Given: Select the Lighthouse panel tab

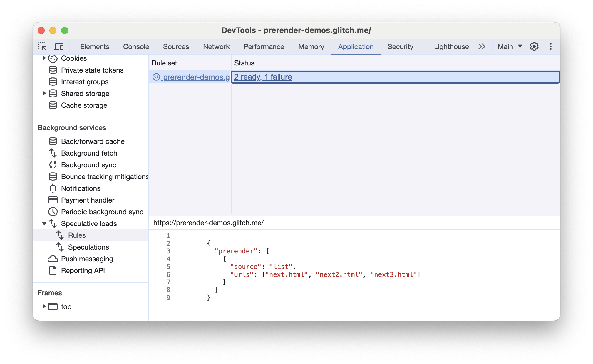Looking at the screenshot, I should (451, 46).
